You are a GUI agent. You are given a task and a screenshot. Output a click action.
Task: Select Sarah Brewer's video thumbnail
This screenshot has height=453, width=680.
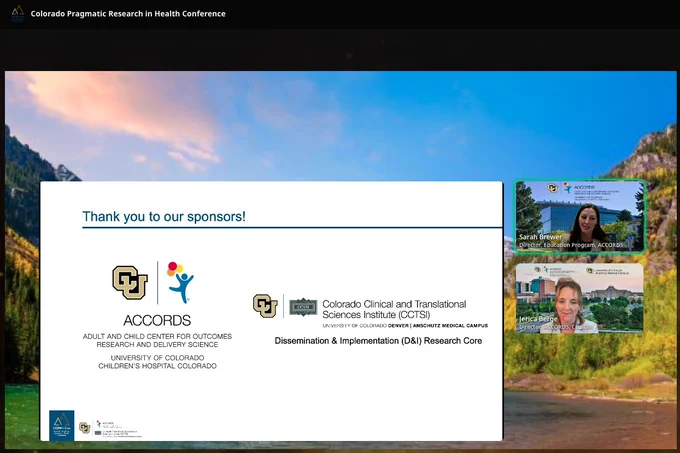[x=580, y=216]
